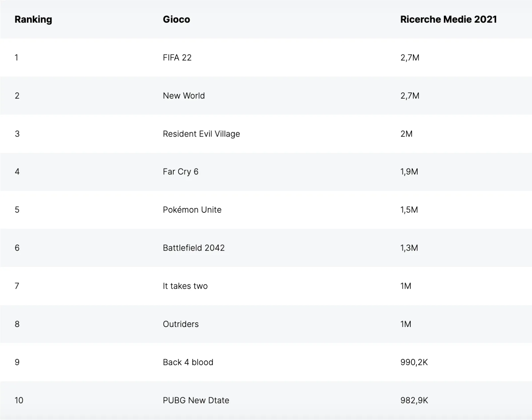Select the New World game cell
The height and width of the screenshot is (420, 532).
point(184,96)
